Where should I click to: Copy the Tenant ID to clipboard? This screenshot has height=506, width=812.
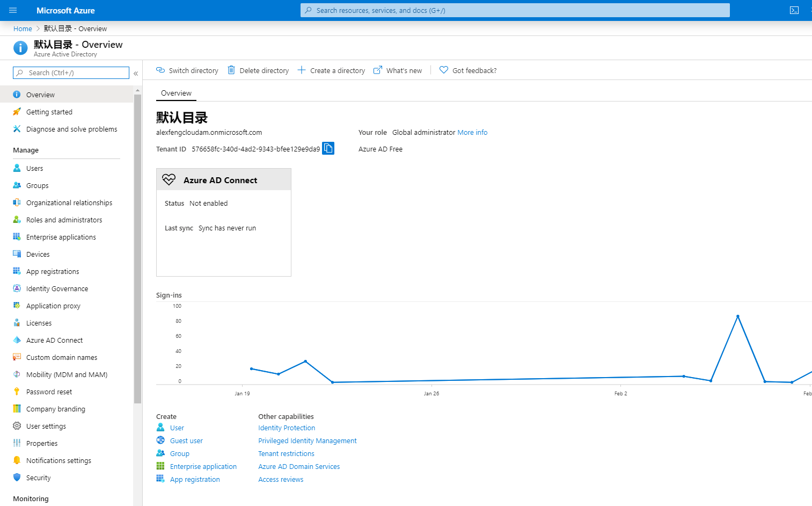click(328, 148)
